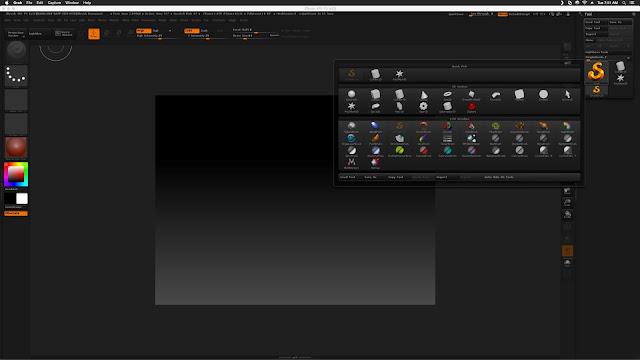Image resolution: width=640 pixels, height=360 pixels.
Task: Select the Plane3D mesh tool
Action: 519,95
